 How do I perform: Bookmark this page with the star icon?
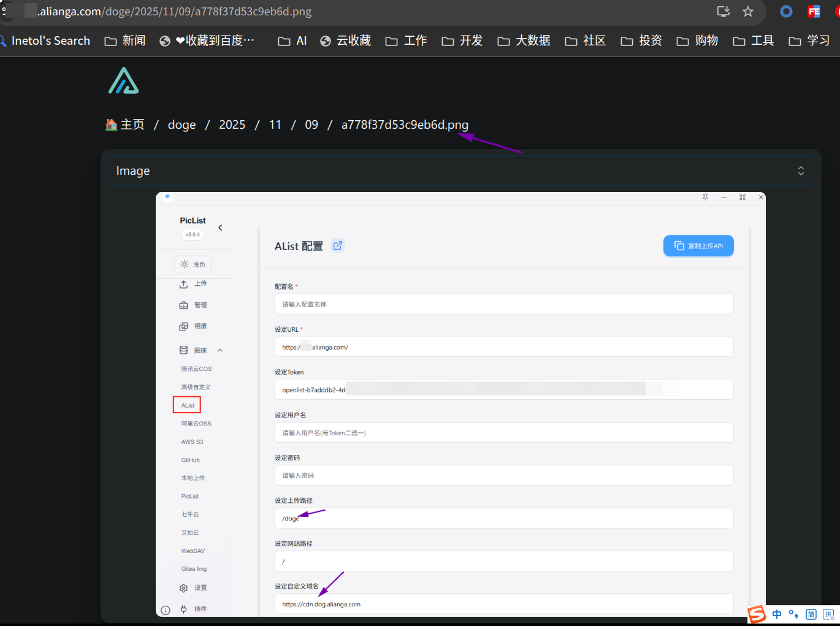click(x=747, y=12)
